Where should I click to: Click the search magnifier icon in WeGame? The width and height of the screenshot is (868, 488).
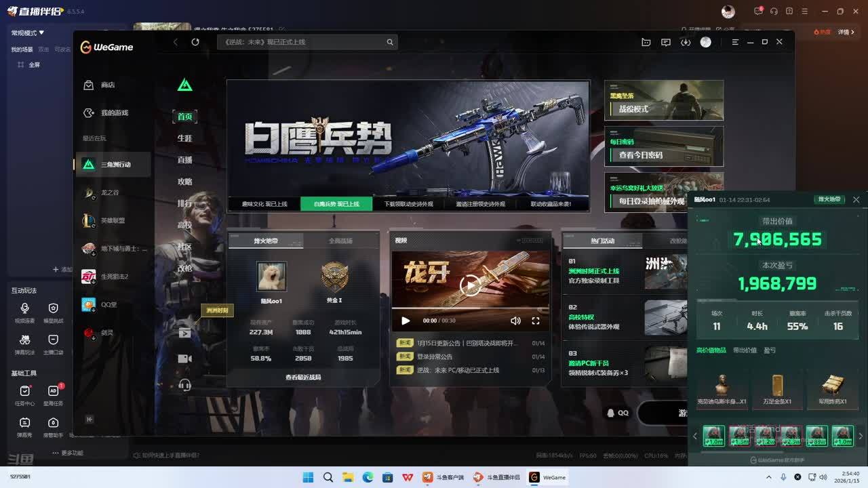pyautogui.click(x=390, y=42)
